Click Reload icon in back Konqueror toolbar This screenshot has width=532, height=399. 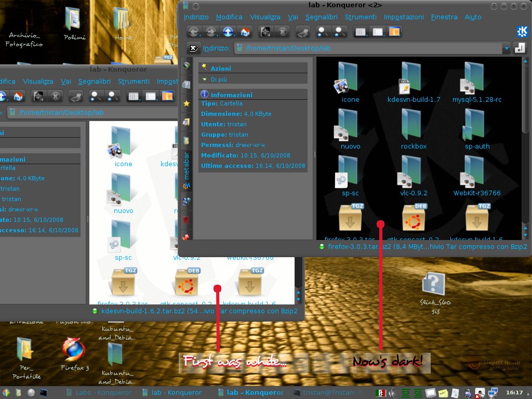38,96
